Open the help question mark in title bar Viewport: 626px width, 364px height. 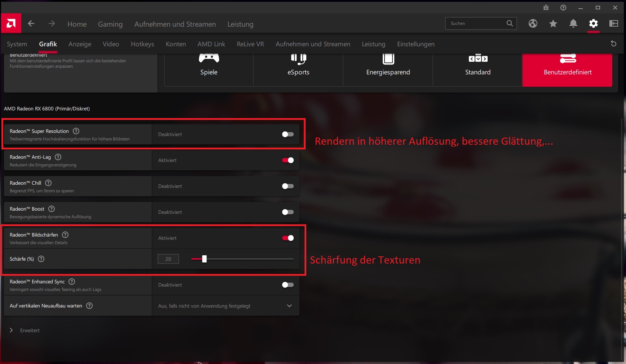coord(563,8)
